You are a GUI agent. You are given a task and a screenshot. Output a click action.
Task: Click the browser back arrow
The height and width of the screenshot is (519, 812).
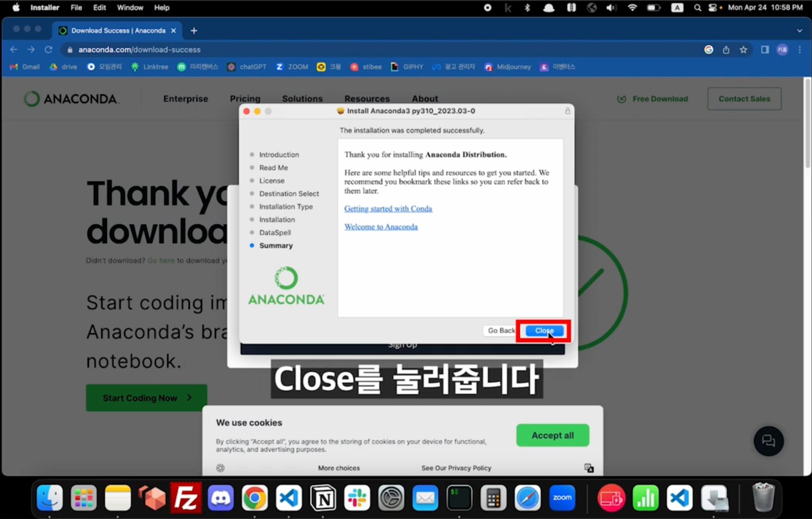14,49
